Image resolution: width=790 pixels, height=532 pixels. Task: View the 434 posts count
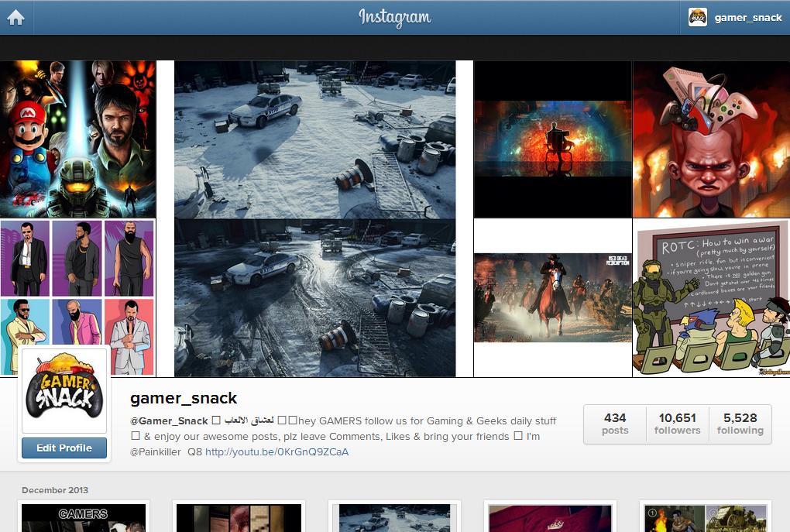(615, 424)
